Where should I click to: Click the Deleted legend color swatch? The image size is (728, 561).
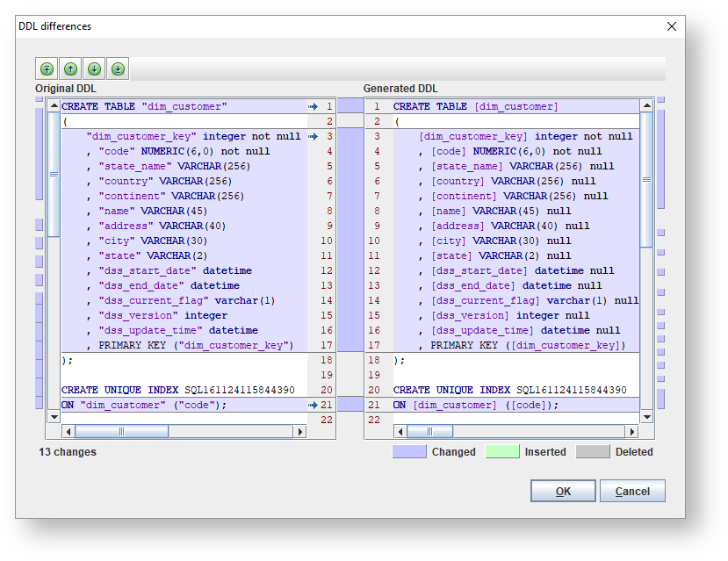[593, 452]
